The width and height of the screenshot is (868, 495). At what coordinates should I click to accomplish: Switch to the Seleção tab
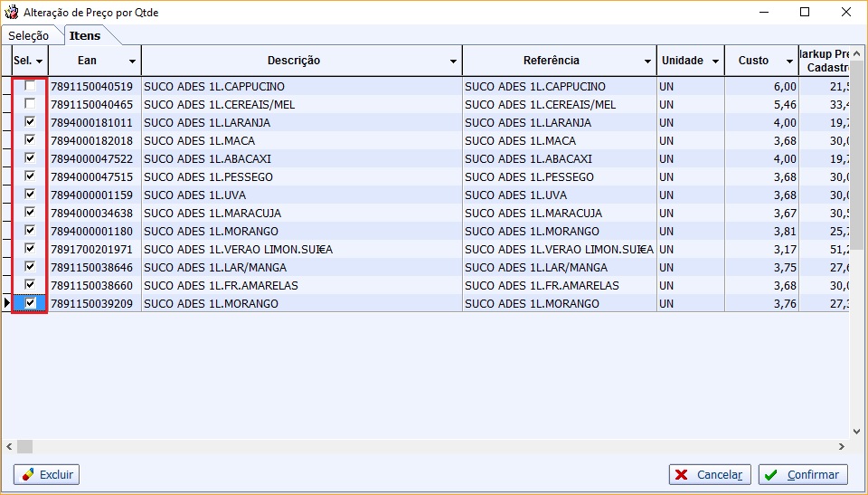click(29, 35)
